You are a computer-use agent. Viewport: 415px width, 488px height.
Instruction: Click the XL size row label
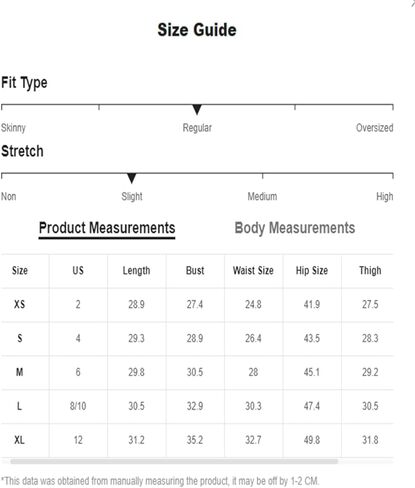click(19, 440)
